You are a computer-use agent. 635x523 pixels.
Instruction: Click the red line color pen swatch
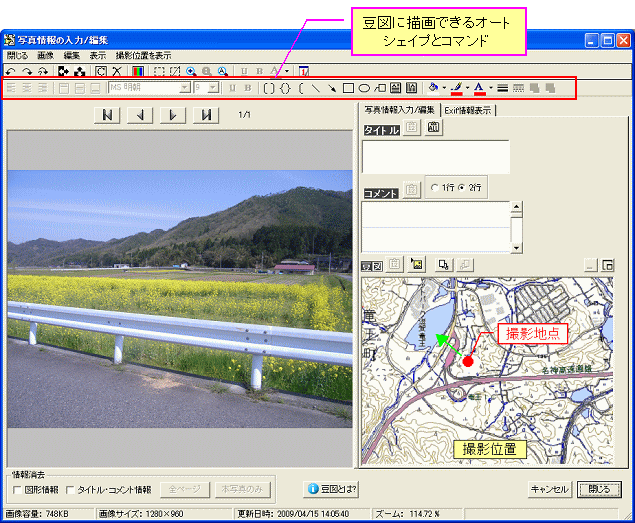coord(457,88)
